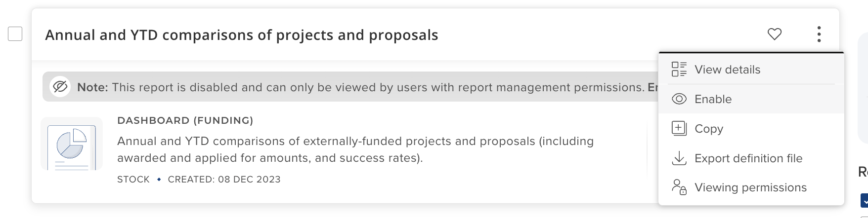868x218 pixels.
Task: Toggle the blue checked box at right edge
Action: (865, 200)
